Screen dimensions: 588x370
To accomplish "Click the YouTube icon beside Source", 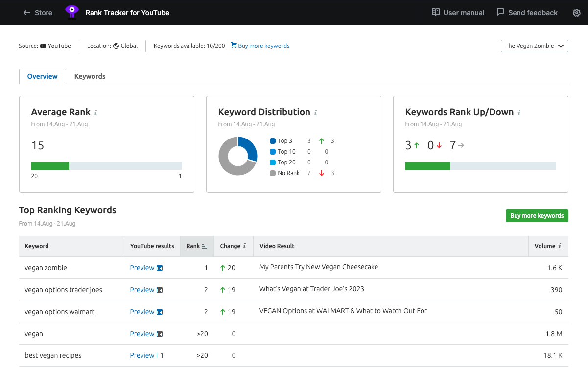I will pos(43,46).
